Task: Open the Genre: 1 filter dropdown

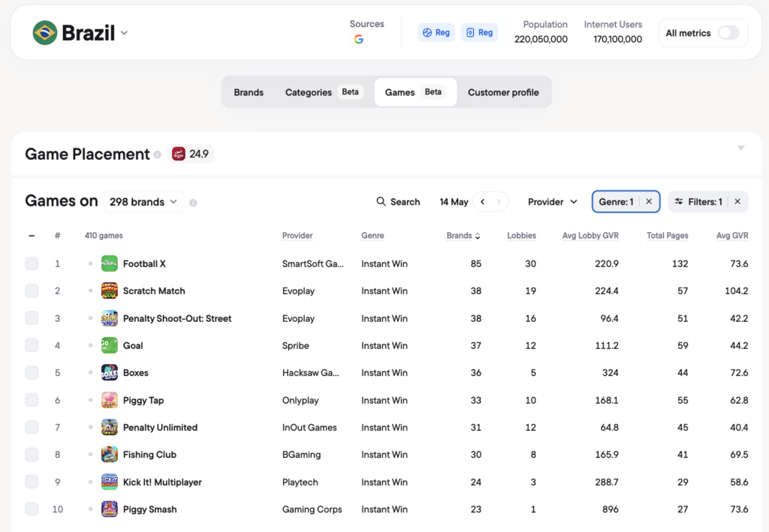Action: click(x=616, y=202)
